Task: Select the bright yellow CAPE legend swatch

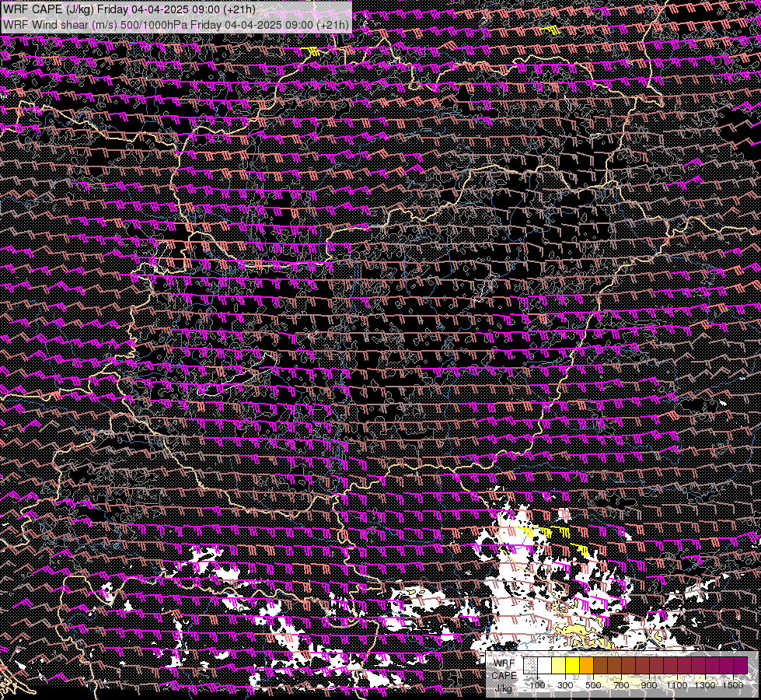Action: click(x=573, y=666)
